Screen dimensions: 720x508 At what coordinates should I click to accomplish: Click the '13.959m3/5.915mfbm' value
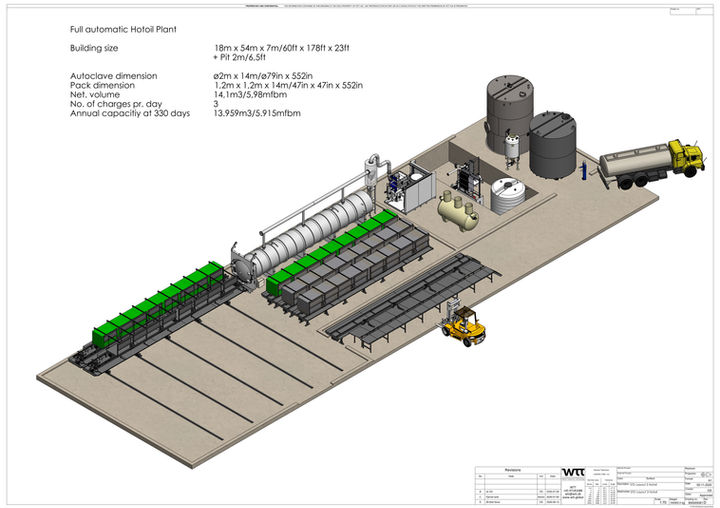tap(257, 113)
